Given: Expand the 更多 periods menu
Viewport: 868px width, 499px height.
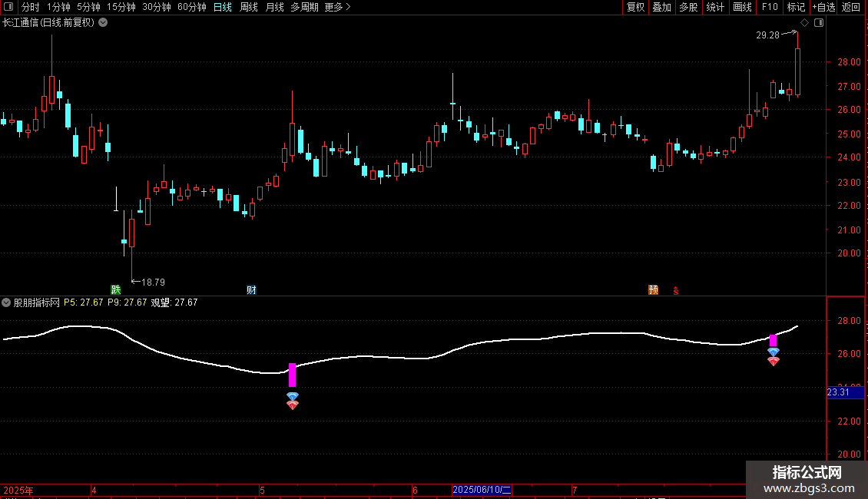Looking at the screenshot, I should (337, 7).
